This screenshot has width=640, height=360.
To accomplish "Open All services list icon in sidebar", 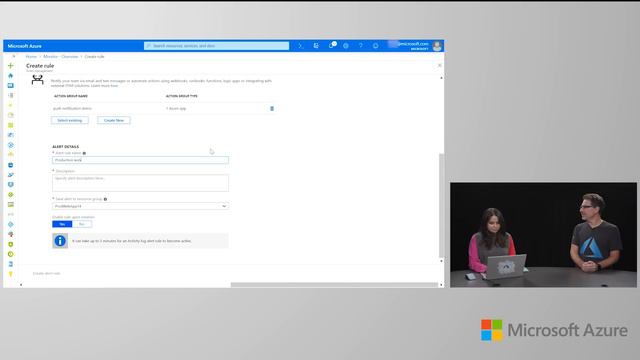I will (x=11, y=95).
